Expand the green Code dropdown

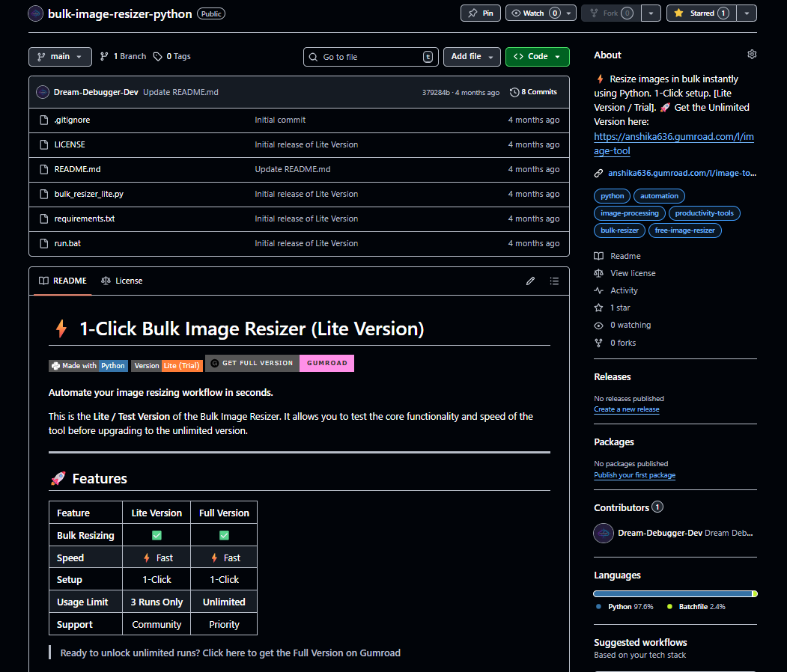pos(537,56)
